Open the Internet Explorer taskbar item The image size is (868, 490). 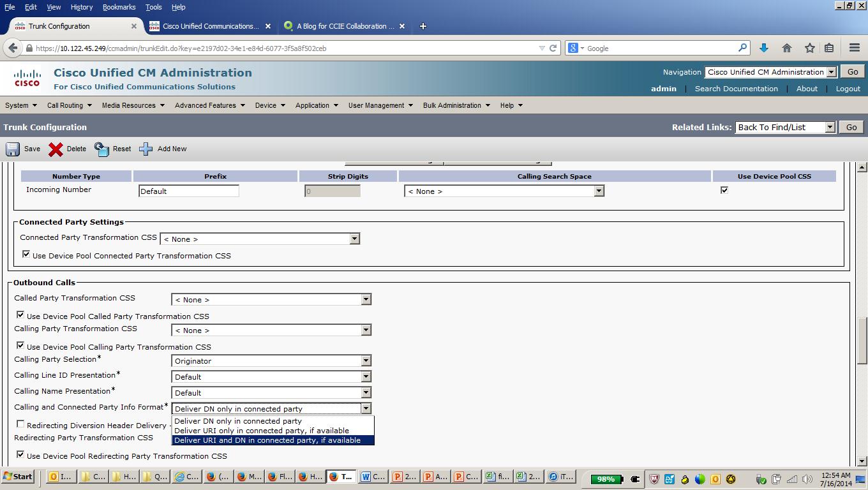point(187,477)
